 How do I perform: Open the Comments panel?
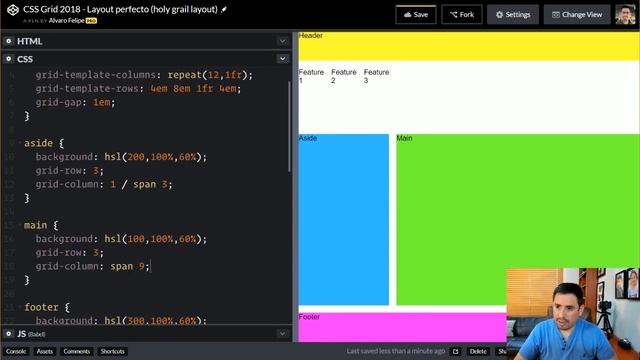coord(76,351)
